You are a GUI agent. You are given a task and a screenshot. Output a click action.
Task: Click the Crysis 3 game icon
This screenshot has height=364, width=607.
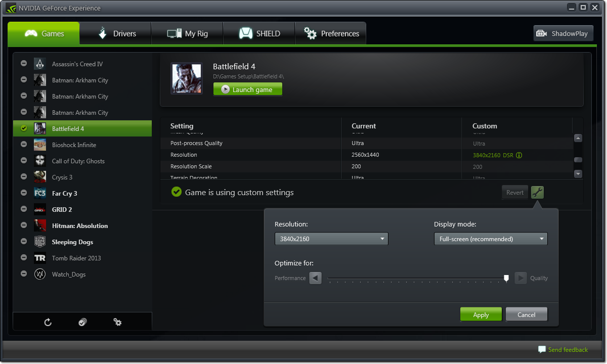pyautogui.click(x=40, y=177)
